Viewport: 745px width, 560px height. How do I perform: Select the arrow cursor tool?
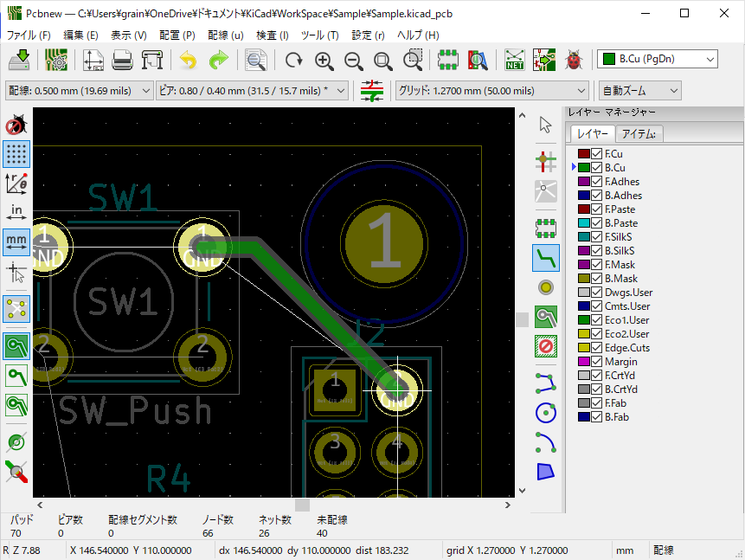click(545, 125)
